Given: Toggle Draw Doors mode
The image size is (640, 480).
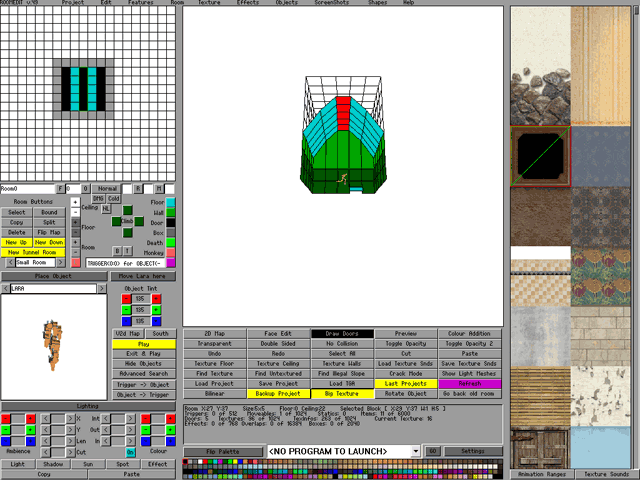Looking at the screenshot, I should [342, 333].
